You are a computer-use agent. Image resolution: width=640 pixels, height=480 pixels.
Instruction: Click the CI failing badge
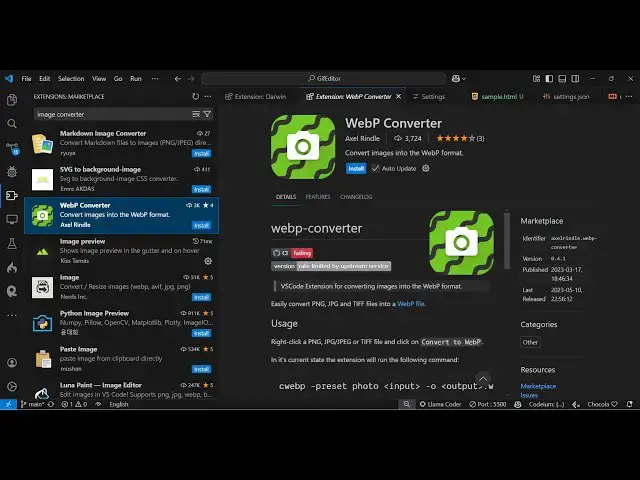click(292, 253)
